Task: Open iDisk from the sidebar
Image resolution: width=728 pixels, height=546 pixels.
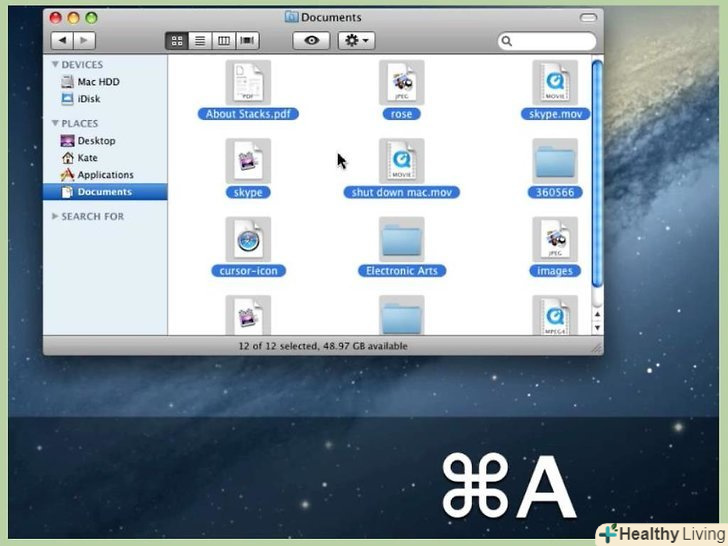Action: [x=88, y=99]
